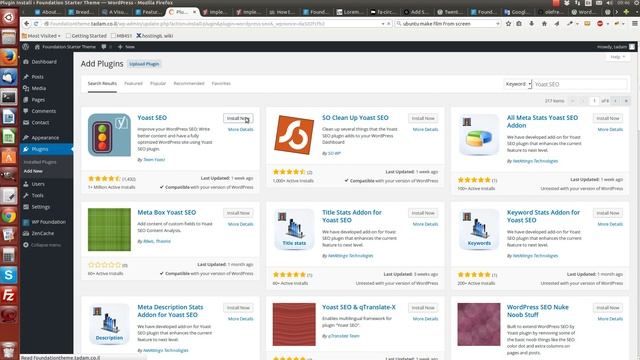
Task: Go to Firefox home page icon
Action: click(x=544, y=24)
